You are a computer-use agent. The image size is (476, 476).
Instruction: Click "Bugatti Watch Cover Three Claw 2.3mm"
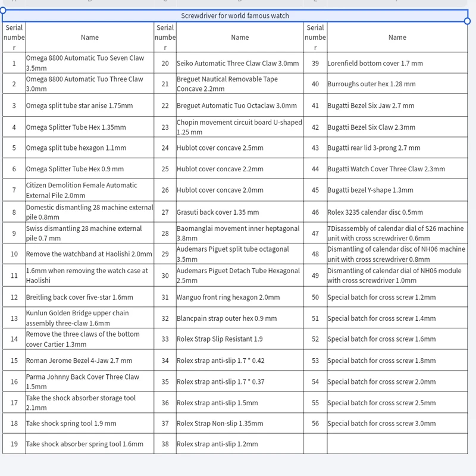(x=397, y=168)
